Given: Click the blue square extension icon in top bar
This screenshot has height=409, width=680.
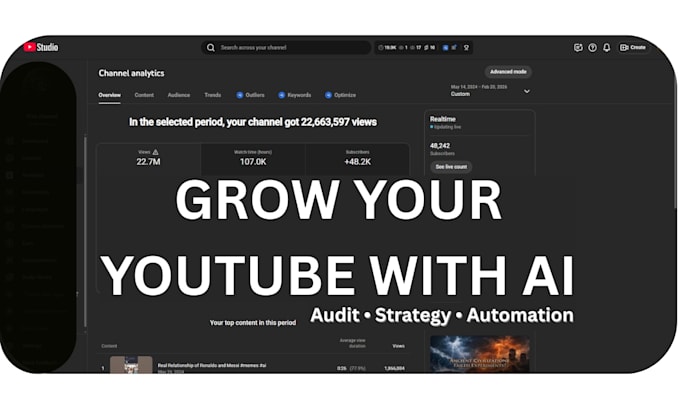Looking at the screenshot, I should [x=445, y=47].
